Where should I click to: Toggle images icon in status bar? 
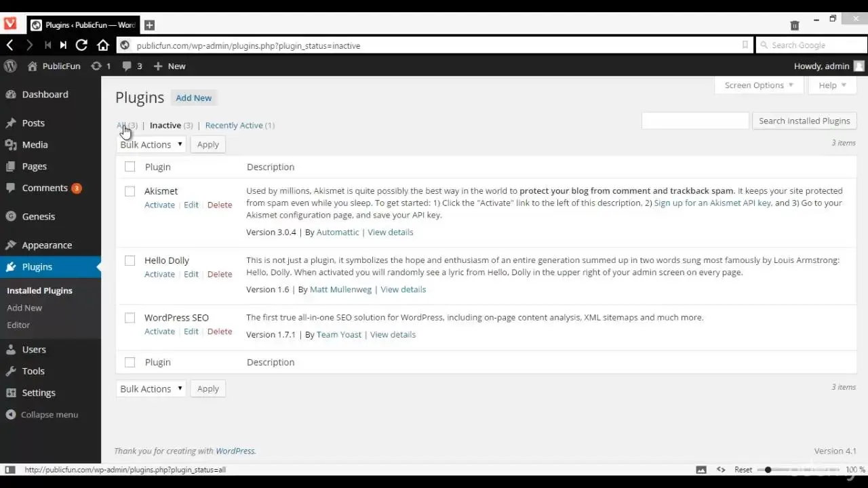pyautogui.click(x=701, y=470)
